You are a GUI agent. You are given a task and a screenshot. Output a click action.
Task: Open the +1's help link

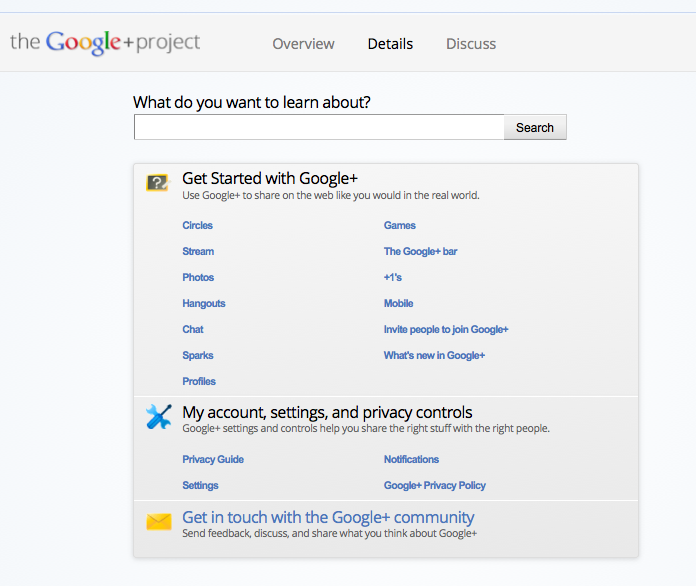click(x=393, y=277)
